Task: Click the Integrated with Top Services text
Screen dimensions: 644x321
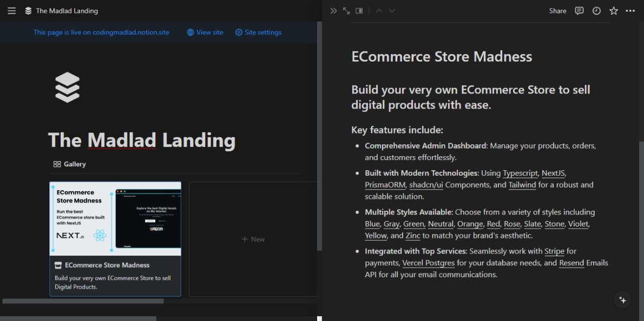Action: [415, 251]
